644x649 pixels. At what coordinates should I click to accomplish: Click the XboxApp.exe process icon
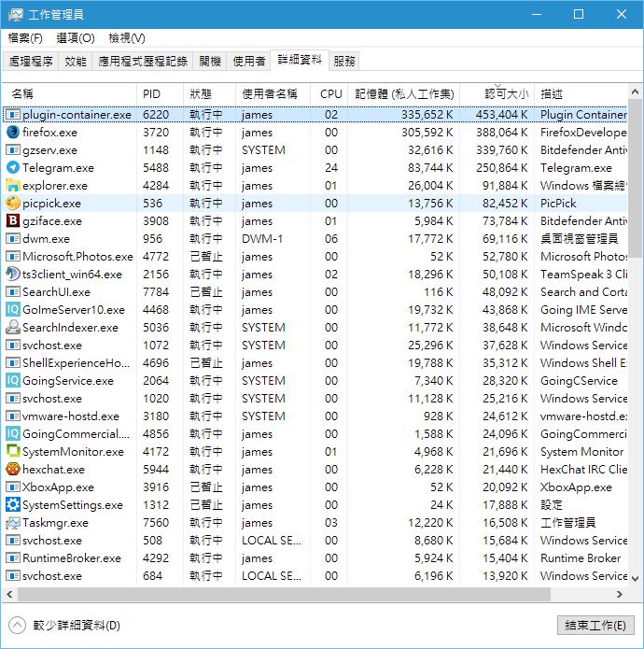coord(13,487)
